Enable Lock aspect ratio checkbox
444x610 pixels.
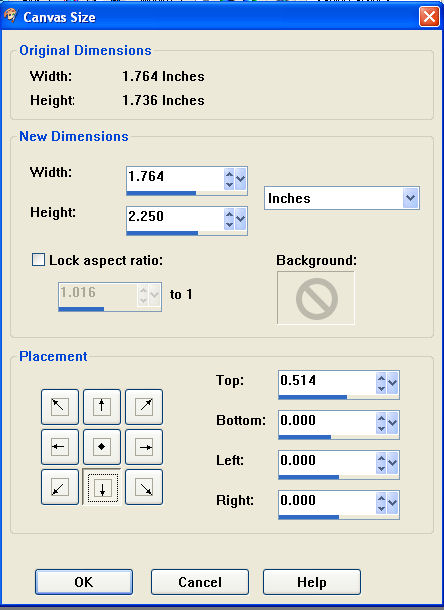click(38, 259)
